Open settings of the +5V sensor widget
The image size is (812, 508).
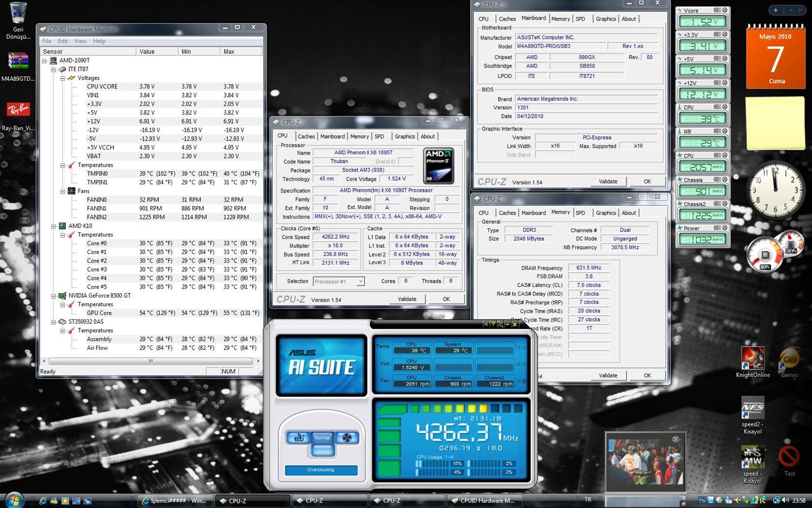tap(718, 58)
